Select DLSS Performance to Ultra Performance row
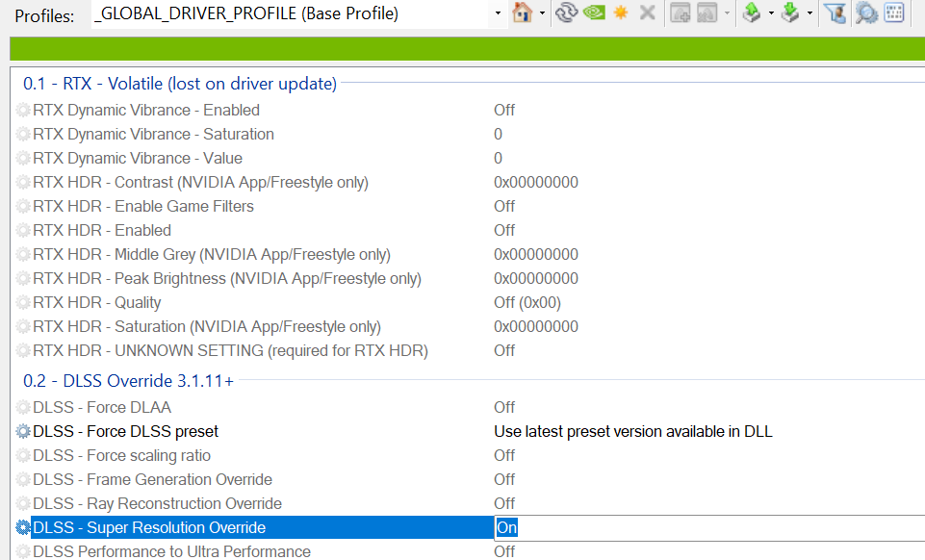 (171, 551)
